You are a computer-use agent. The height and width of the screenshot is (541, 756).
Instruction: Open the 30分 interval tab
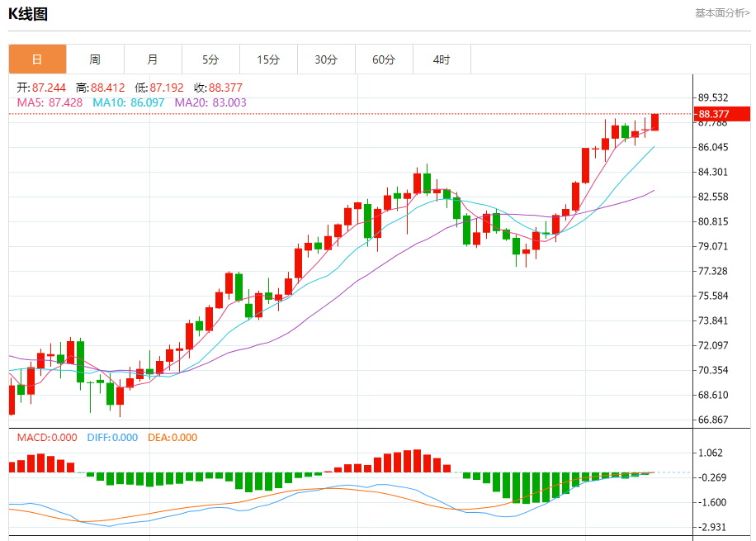click(x=326, y=59)
